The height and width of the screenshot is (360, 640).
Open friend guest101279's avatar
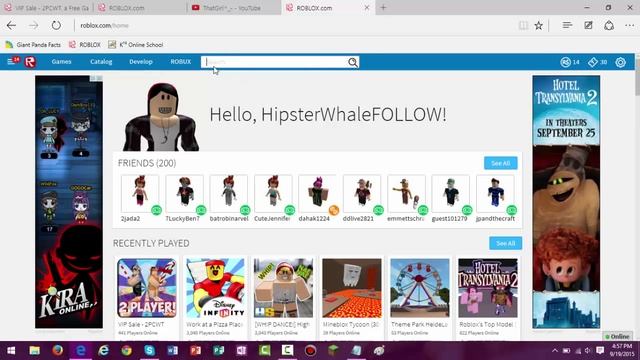[451, 193]
